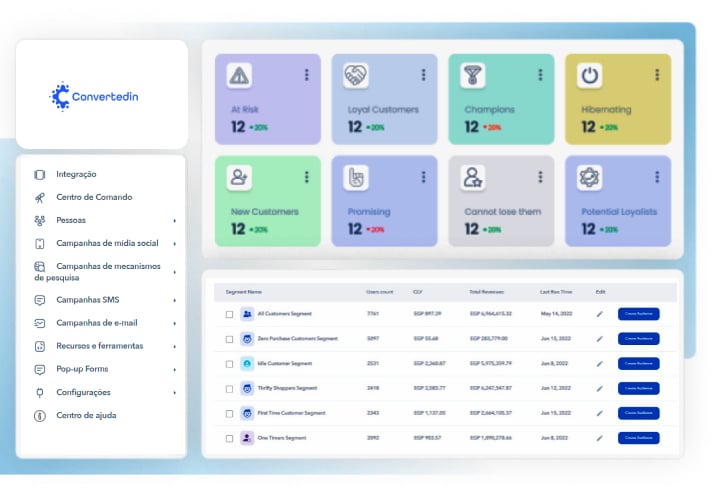Viewport: 723px width, 498px height.
Task: Expand the Pessoas submenu arrow
Action: pos(175,221)
